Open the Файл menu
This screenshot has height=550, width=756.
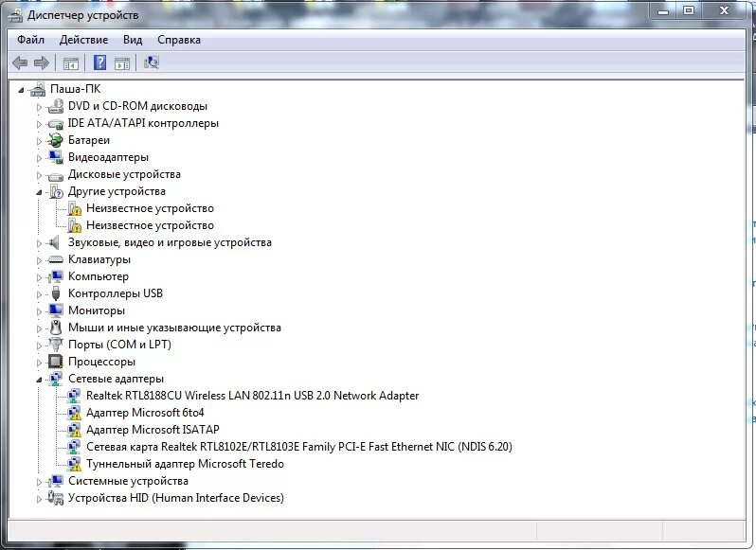(30, 40)
